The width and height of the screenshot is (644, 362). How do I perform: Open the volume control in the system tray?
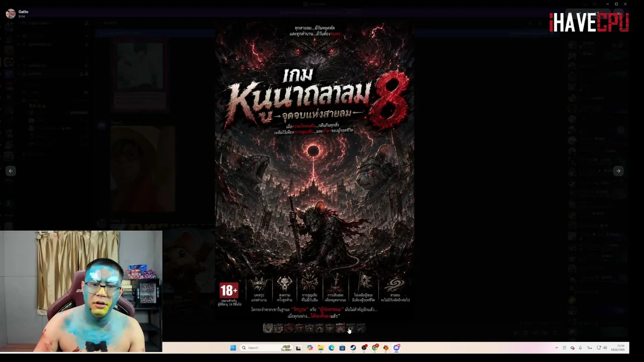pos(605,347)
